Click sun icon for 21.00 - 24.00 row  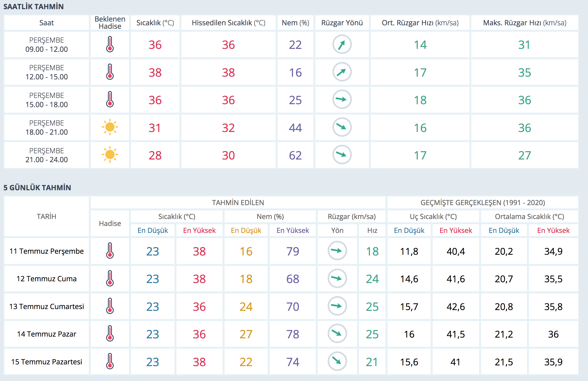tap(110, 155)
